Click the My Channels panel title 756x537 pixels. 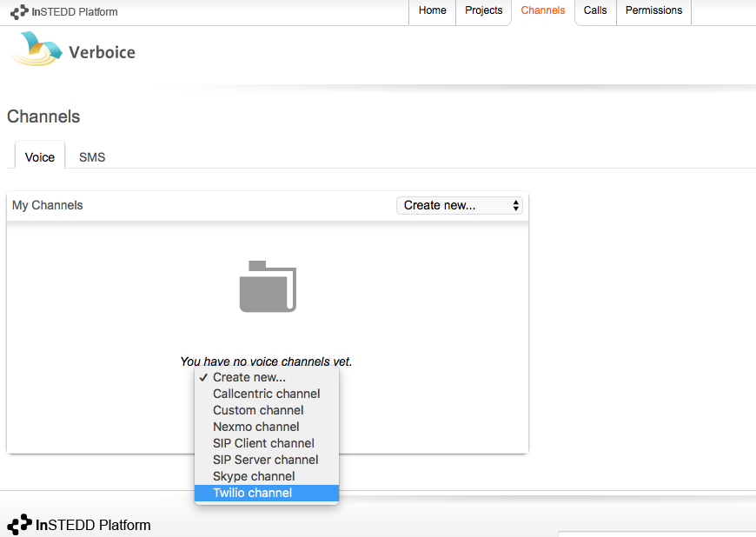[x=47, y=205]
